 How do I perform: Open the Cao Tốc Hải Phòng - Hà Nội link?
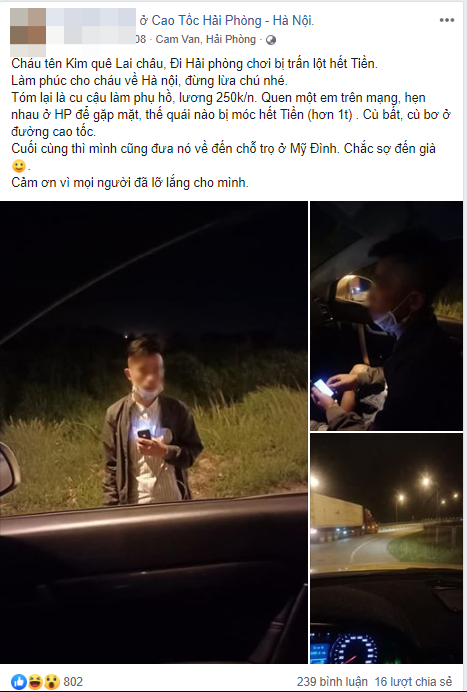[x=233, y=20]
